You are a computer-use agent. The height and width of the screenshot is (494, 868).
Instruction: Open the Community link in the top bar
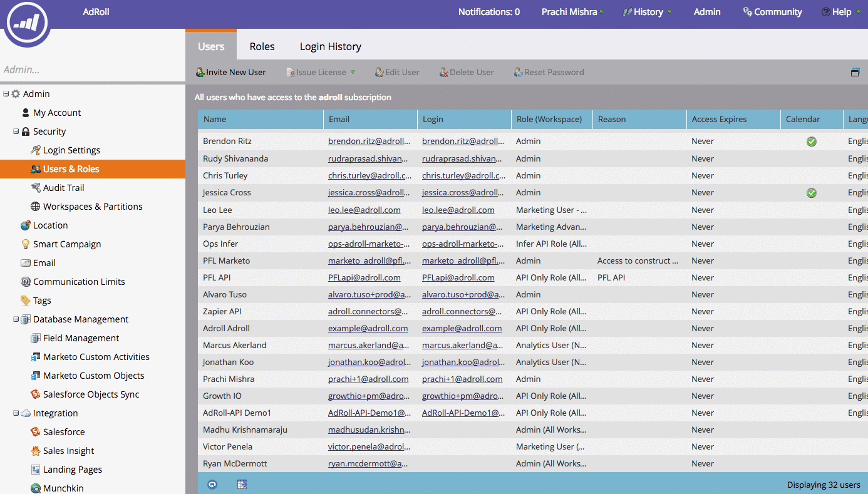(x=772, y=12)
